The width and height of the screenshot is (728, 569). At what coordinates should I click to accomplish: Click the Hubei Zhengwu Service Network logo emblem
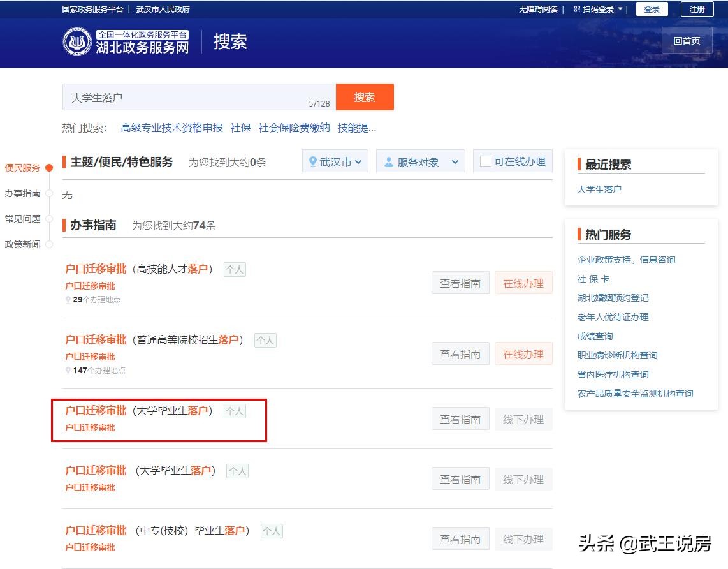(x=76, y=41)
